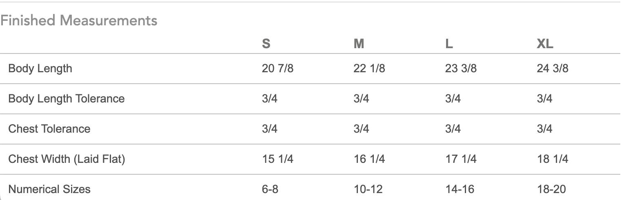The image size is (644, 200).
Task: Select the Chest Tolerance row label
Action: (49, 129)
